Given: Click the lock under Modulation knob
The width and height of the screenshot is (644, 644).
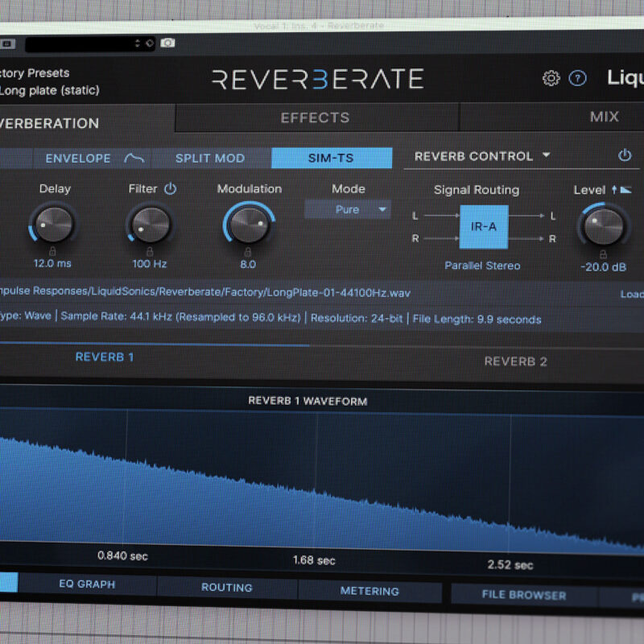Looking at the screenshot, I should 248,251.
